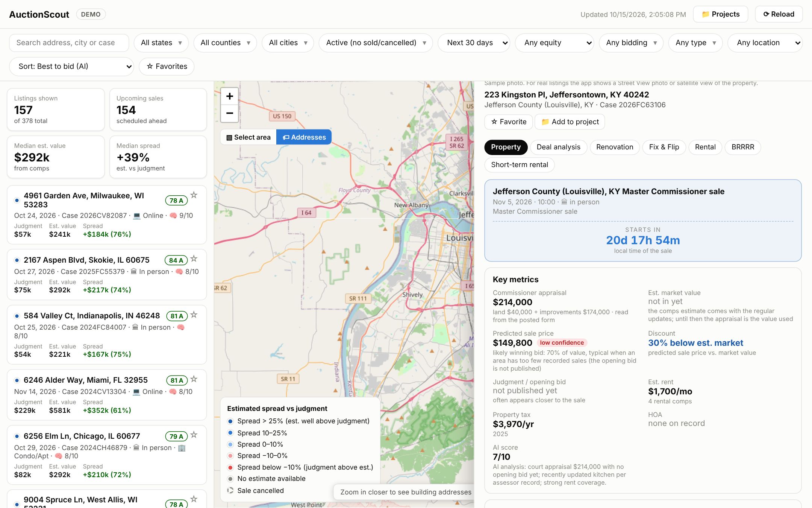Image resolution: width=812 pixels, height=508 pixels.
Task: Switch to the Deal analysis tab
Action: coord(558,147)
